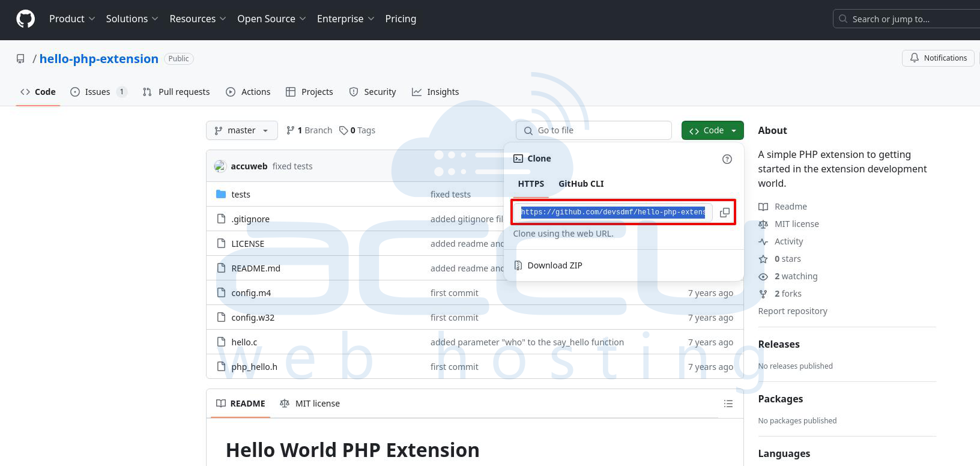Expand the Product menu
980x466 pixels.
(72, 19)
